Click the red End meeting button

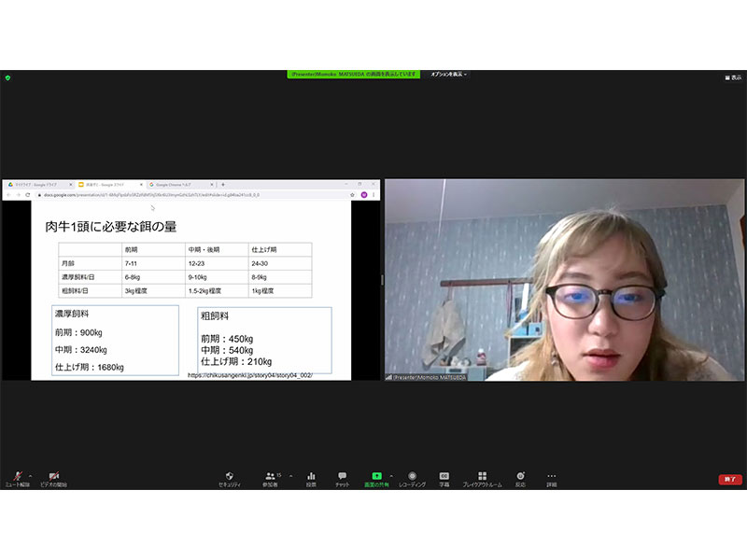[x=730, y=479]
